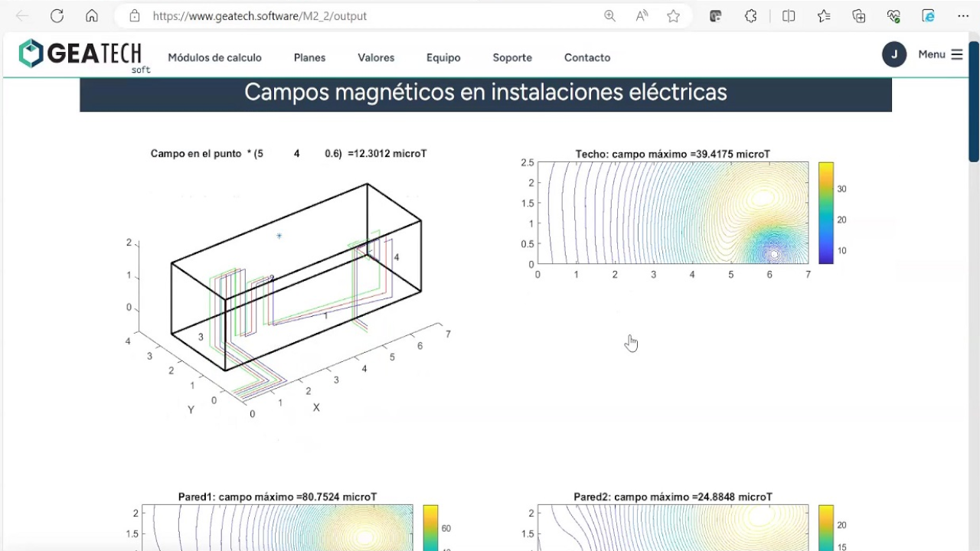Reload the page with the refresh icon
The height and width of the screenshot is (551, 980).
[x=57, y=15]
